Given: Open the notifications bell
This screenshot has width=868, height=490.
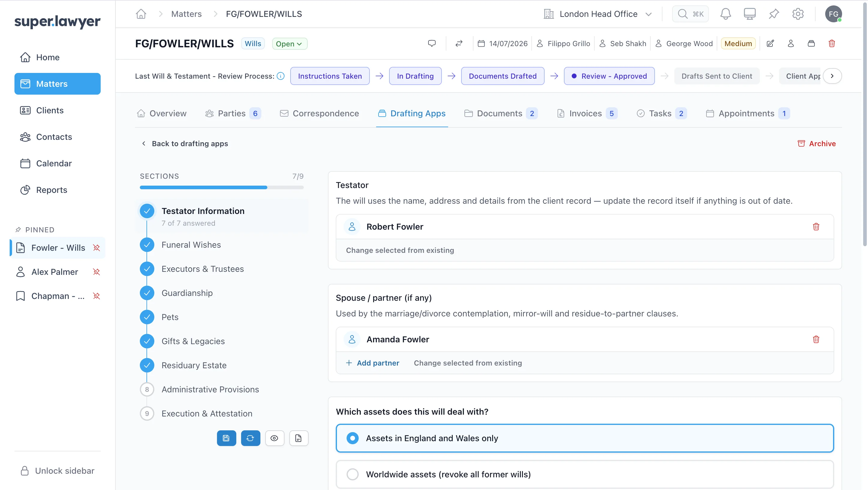Looking at the screenshot, I should [725, 14].
